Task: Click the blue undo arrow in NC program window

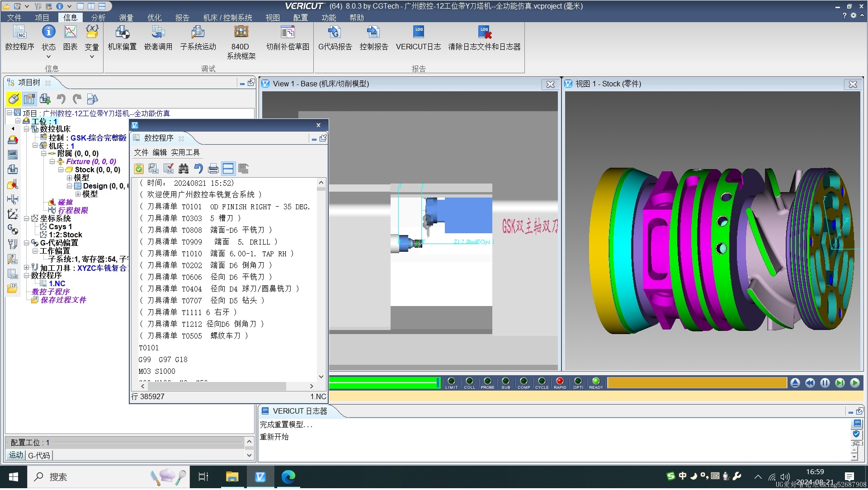Action: click(x=198, y=169)
